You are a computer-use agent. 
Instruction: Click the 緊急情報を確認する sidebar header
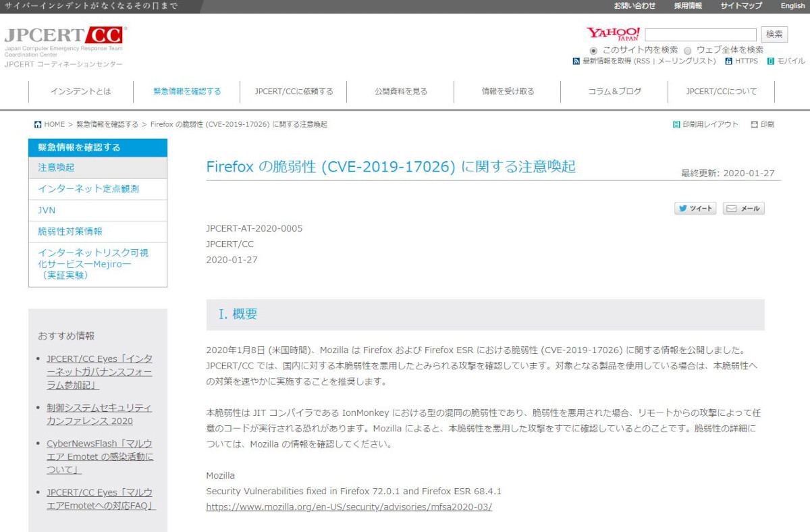pos(98,147)
